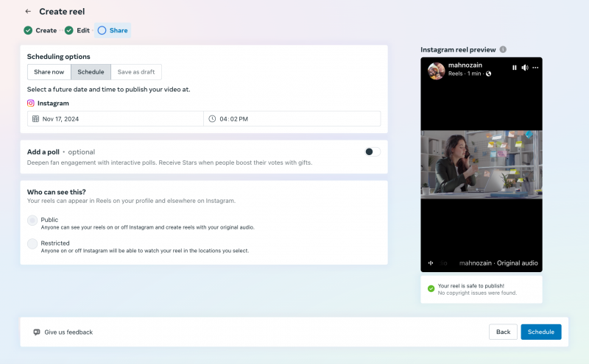Screen dimensions: 589x364
Task: Pause the reel preview playback
Action: (514, 68)
